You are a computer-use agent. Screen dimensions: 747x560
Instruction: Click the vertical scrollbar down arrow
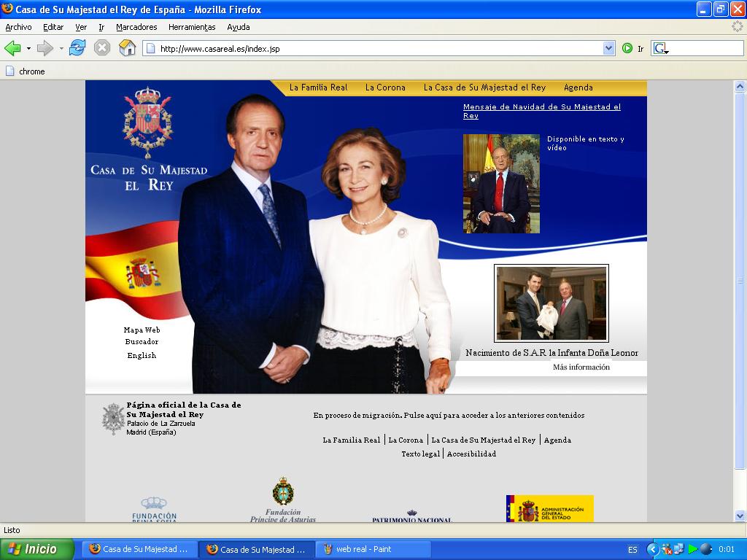740,516
